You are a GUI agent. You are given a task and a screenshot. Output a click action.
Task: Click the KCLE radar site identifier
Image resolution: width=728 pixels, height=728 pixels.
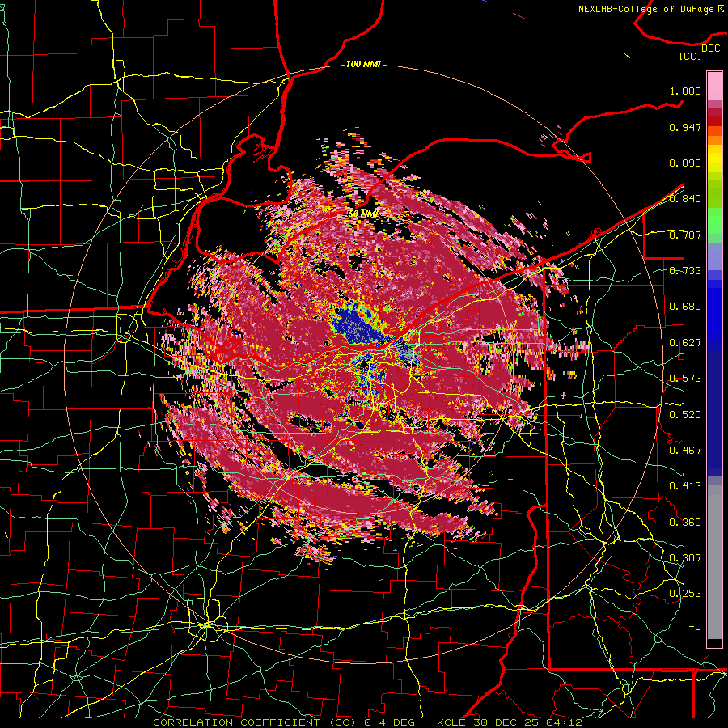click(x=451, y=722)
